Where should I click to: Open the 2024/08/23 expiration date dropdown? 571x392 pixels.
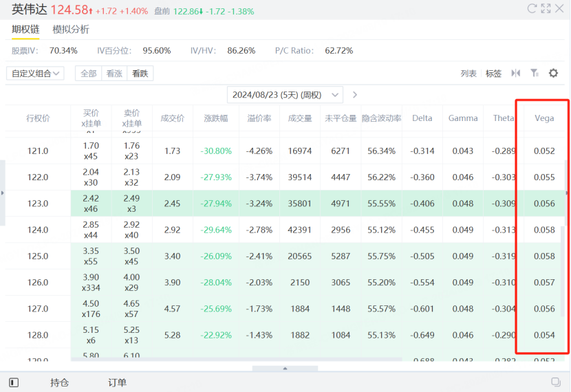(x=285, y=95)
